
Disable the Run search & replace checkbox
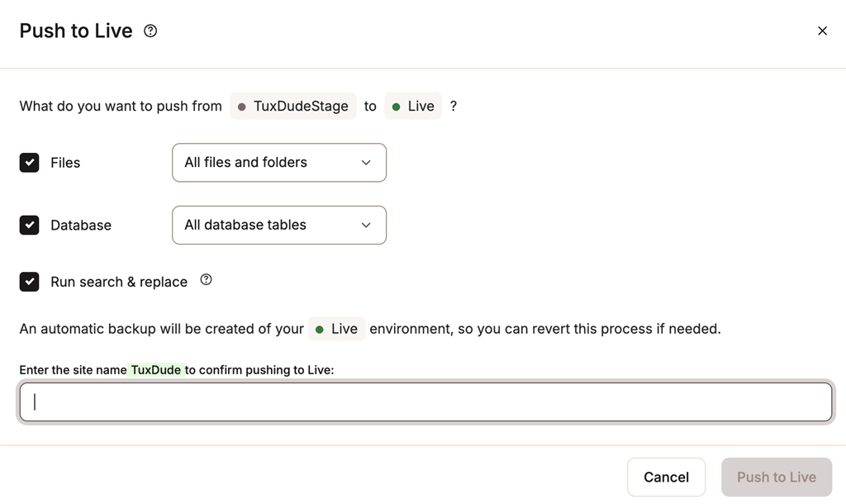[x=30, y=282]
